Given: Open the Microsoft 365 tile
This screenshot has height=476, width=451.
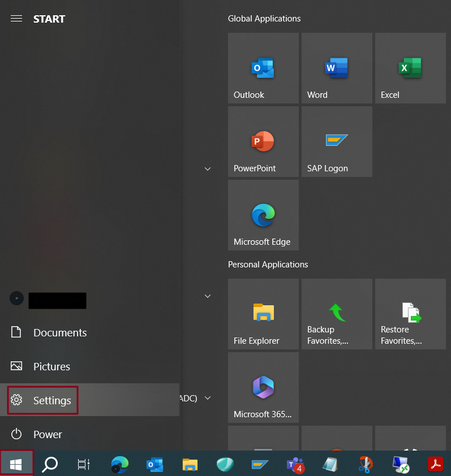Looking at the screenshot, I should click(263, 387).
